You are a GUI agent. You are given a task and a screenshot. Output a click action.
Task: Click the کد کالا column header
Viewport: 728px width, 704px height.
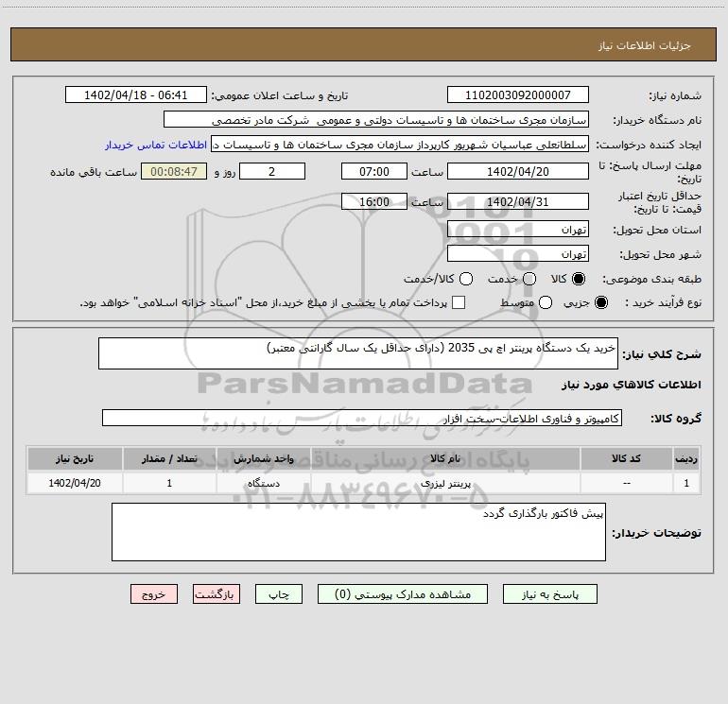626,458
